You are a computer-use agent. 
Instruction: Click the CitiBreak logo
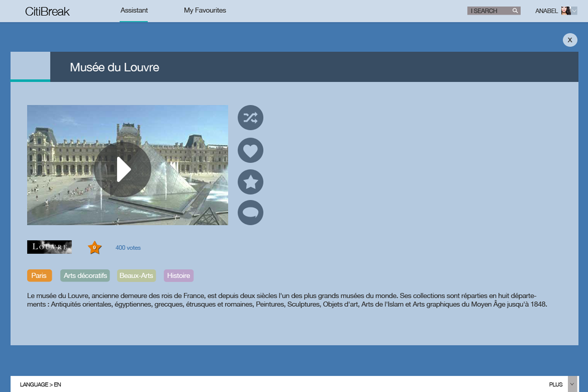48,11
